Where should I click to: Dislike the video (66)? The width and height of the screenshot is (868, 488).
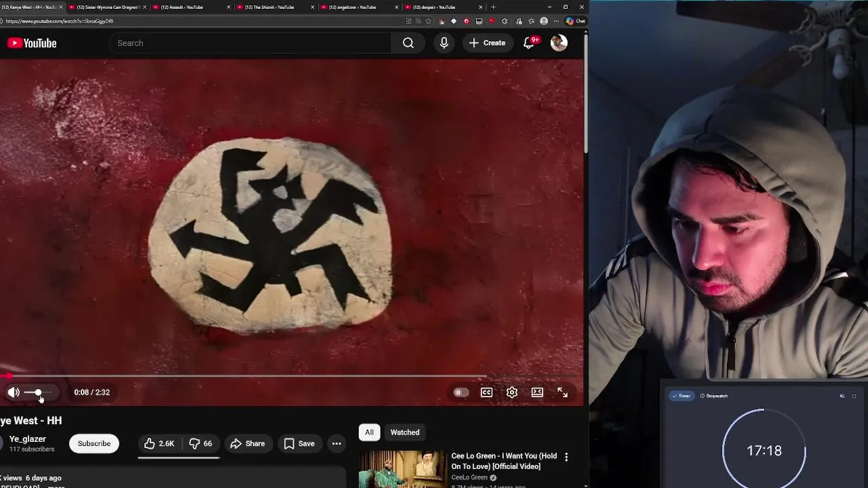[x=201, y=443]
